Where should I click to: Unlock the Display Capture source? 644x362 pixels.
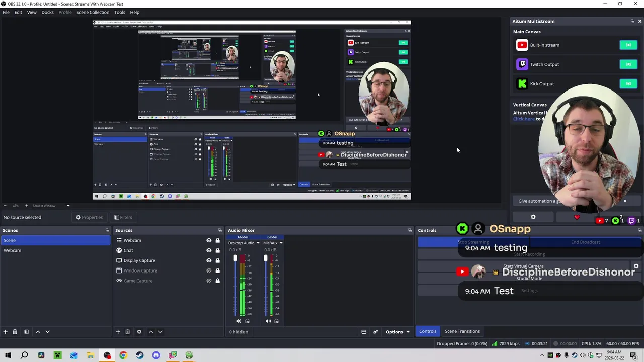[x=217, y=260]
